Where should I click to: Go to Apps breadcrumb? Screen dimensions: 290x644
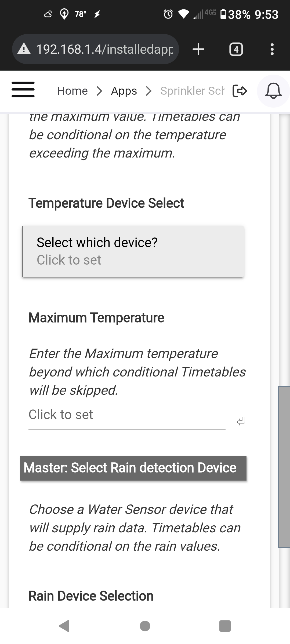pyautogui.click(x=124, y=91)
